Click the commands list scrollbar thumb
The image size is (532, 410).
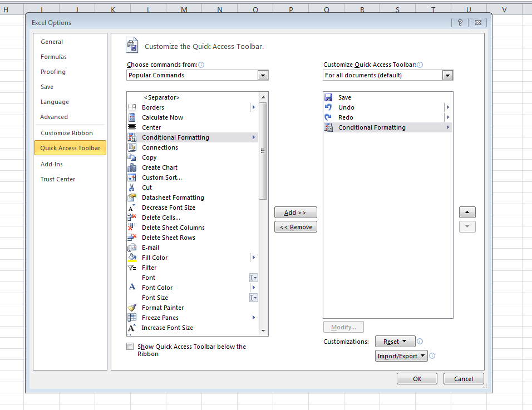263,151
